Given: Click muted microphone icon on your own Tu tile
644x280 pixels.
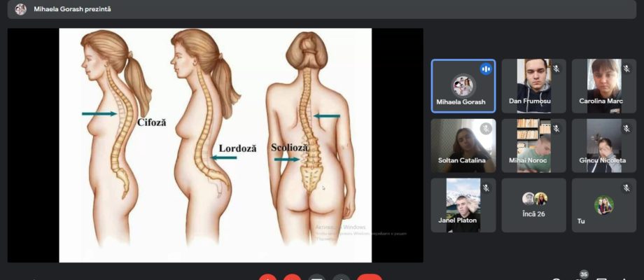Looking at the screenshot, I should 626,188.
